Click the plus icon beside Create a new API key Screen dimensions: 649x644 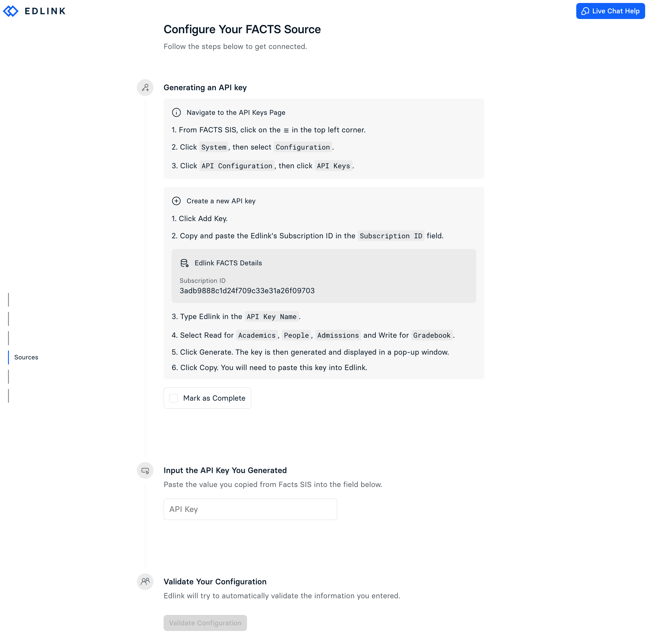(176, 201)
